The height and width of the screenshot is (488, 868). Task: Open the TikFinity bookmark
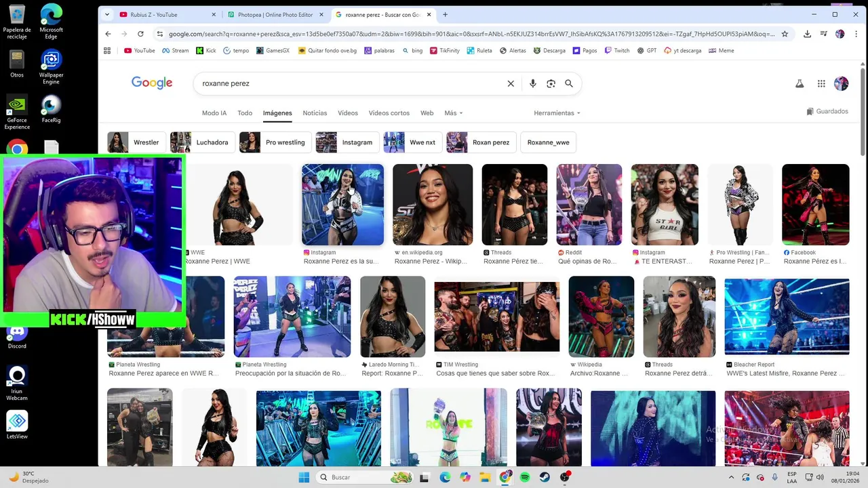point(444,50)
